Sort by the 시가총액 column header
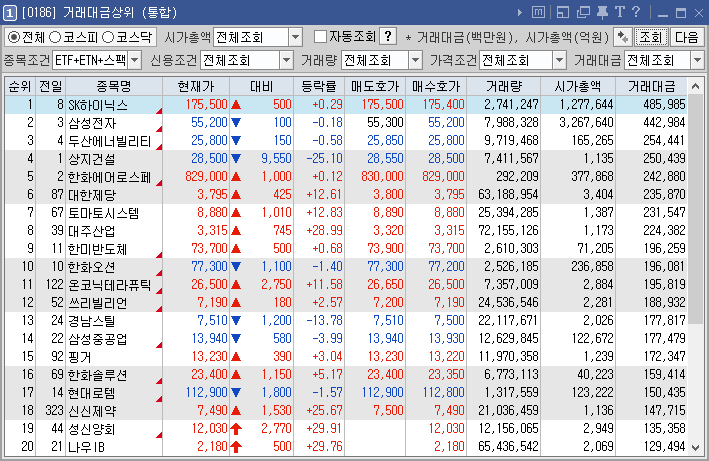This screenshot has height=461, width=709. tap(578, 86)
